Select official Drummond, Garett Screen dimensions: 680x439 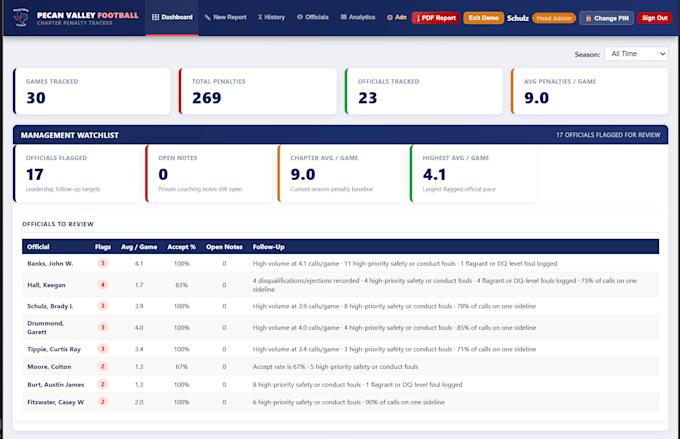coord(46,328)
